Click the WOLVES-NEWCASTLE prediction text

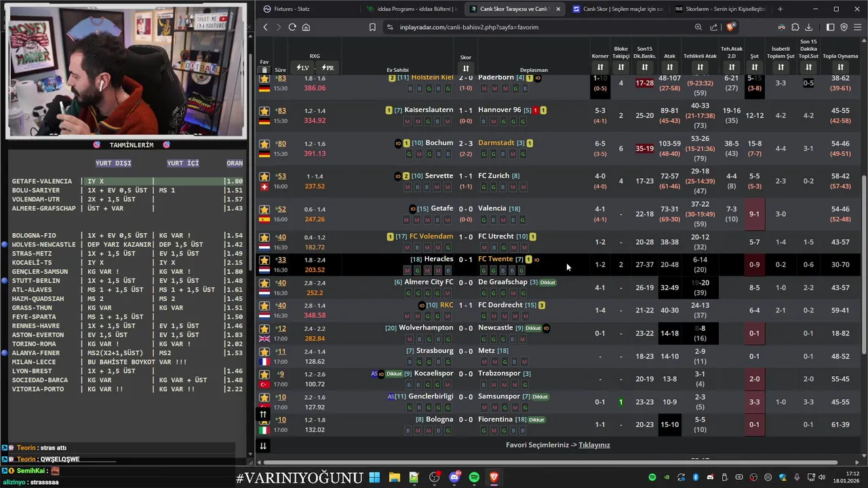(43, 245)
